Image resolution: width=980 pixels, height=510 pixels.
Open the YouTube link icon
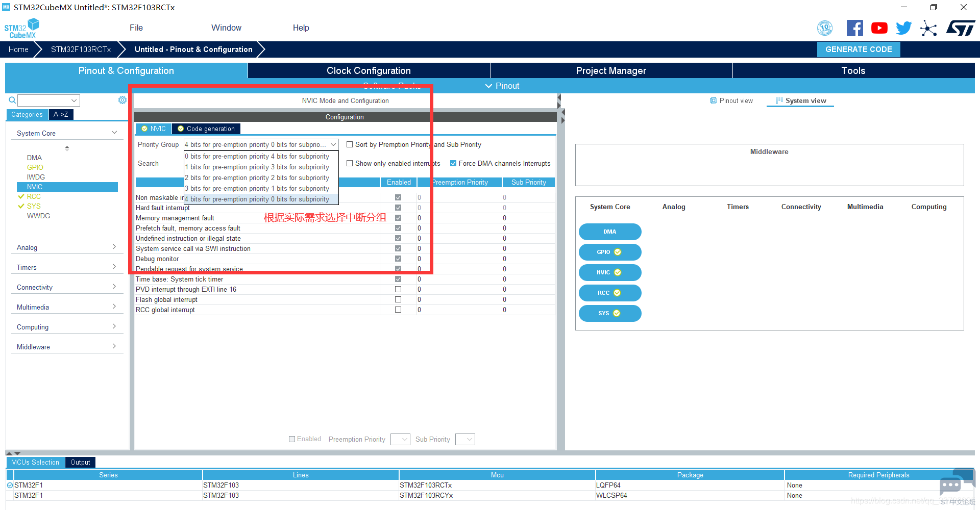click(x=879, y=28)
